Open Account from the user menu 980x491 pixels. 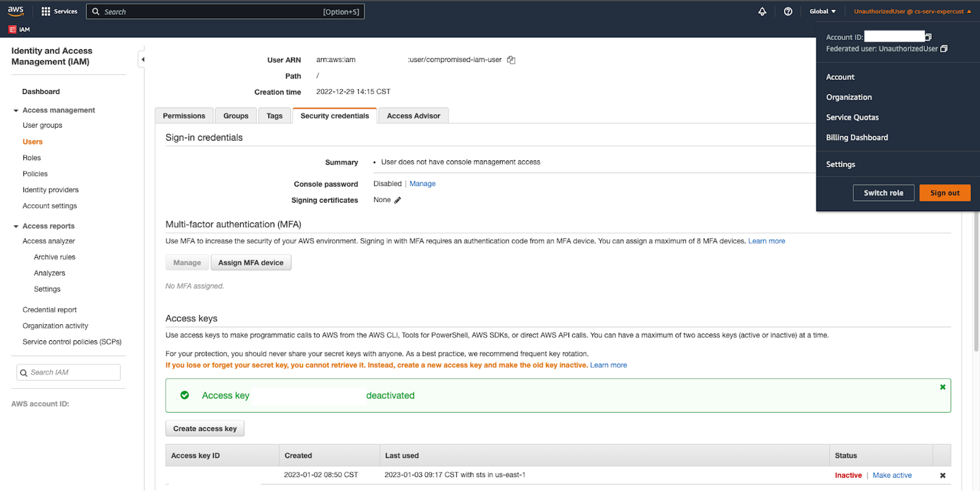pyautogui.click(x=840, y=77)
